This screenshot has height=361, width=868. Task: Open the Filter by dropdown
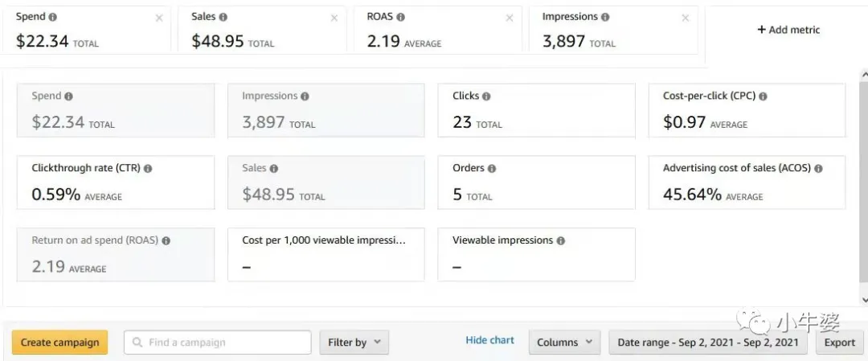pos(354,343)
